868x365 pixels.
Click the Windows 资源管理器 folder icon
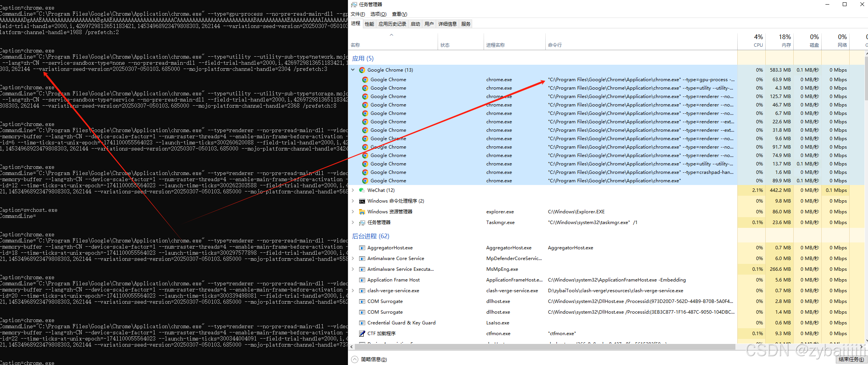pyautogui.click(x=362, y=212)
